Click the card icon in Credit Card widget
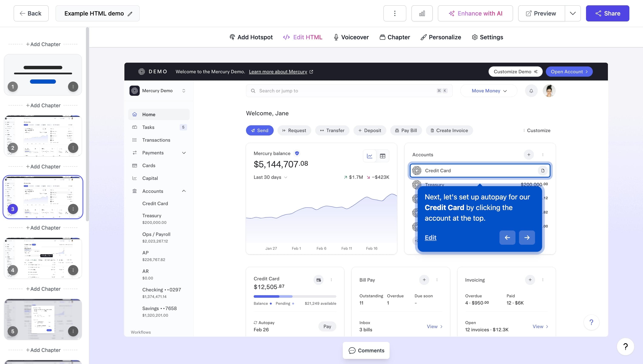643x364 pixels. (319, 280)
